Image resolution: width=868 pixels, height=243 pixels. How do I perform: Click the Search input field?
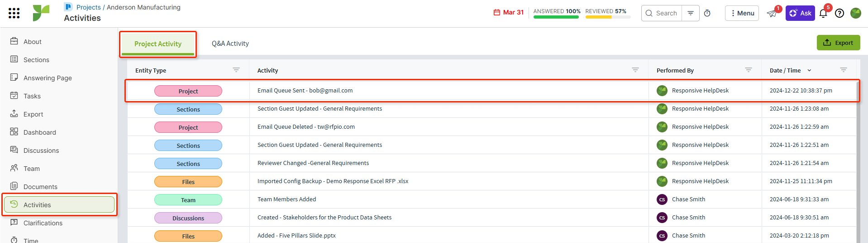pyautogui.click(x=662, y=13)
